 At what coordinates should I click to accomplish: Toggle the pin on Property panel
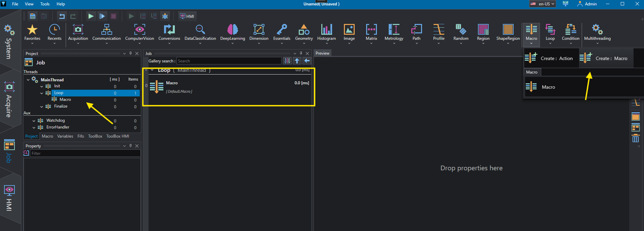(x=131, y=146)
